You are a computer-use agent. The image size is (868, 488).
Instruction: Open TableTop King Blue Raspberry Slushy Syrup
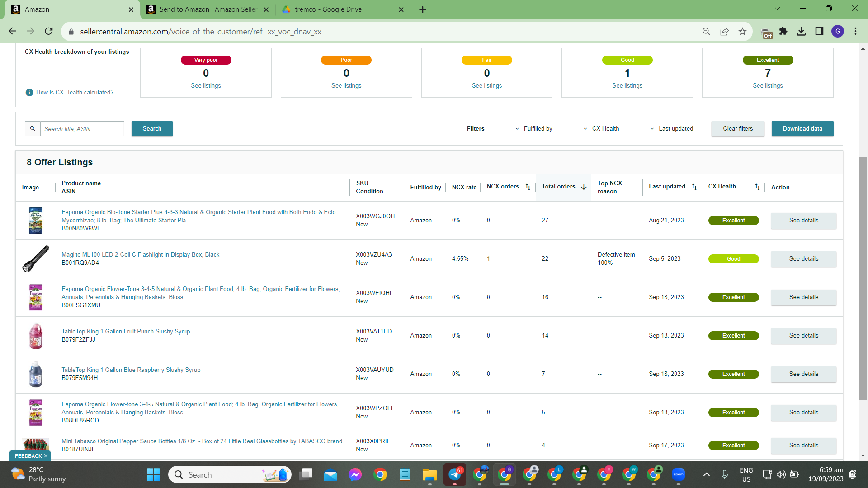pyautogui.click(x=131, y=370)
